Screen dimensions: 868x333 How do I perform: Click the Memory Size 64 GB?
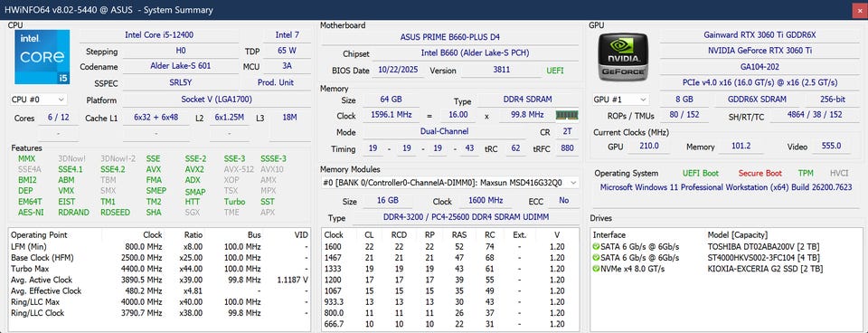click(391, 100)
